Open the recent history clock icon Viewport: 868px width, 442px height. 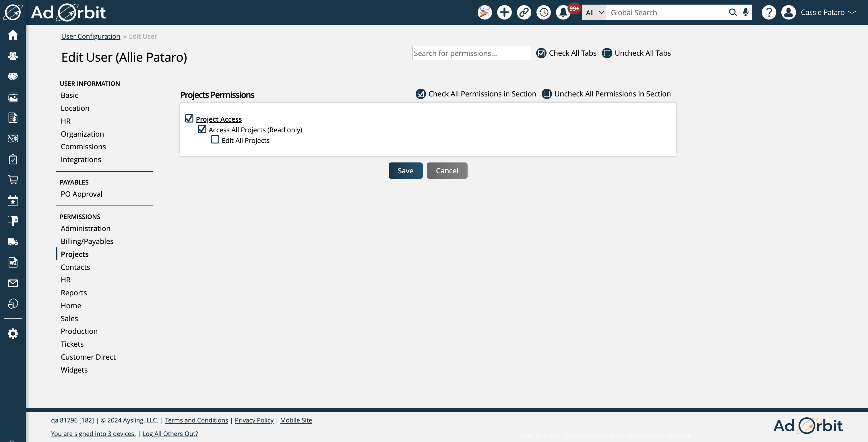coord(544,12)
